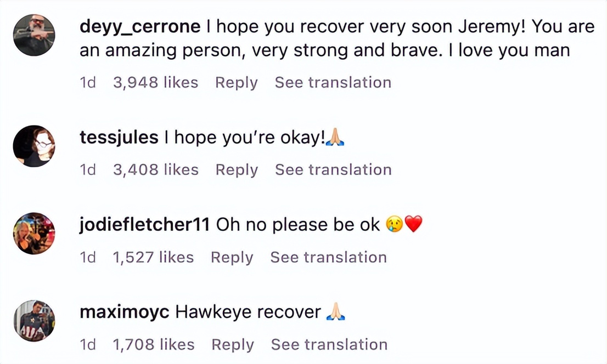Reply to deyy_cerrone's comment
The height and width of the screenshot is (364, 607).
point(236,83)
